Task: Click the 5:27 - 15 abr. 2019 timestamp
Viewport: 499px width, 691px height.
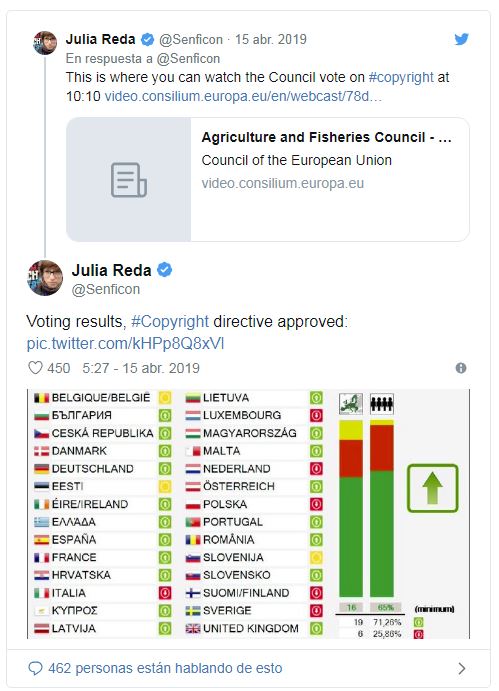Action: point(141,368)
